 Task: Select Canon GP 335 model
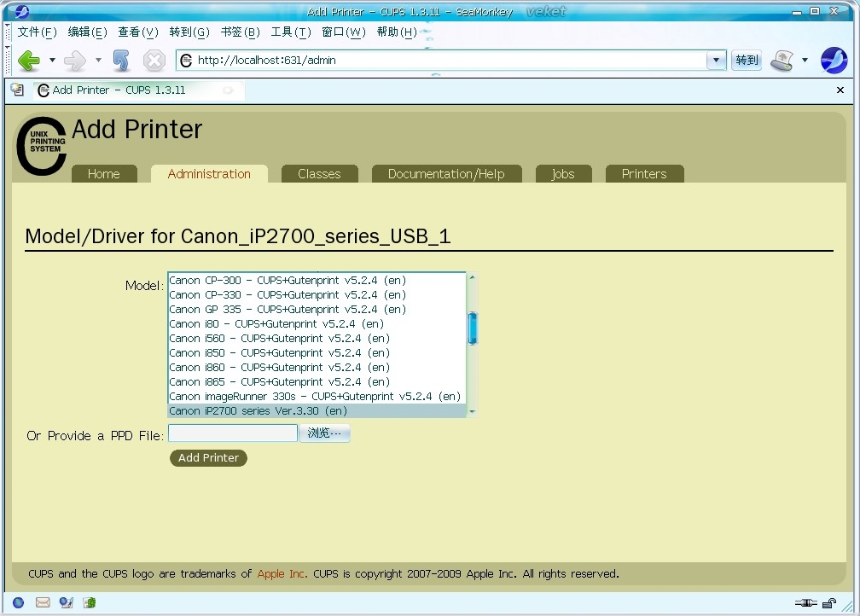[x=317, y=310]
